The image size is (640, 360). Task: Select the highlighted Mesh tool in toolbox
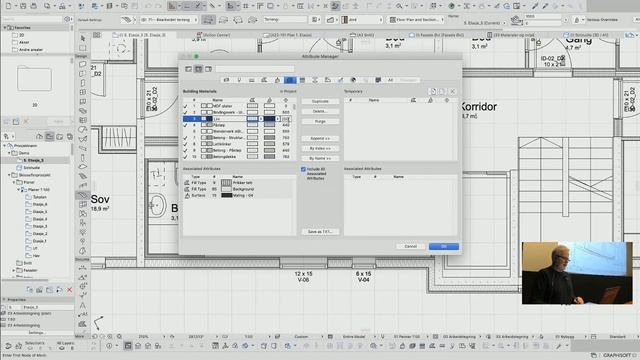83,195
